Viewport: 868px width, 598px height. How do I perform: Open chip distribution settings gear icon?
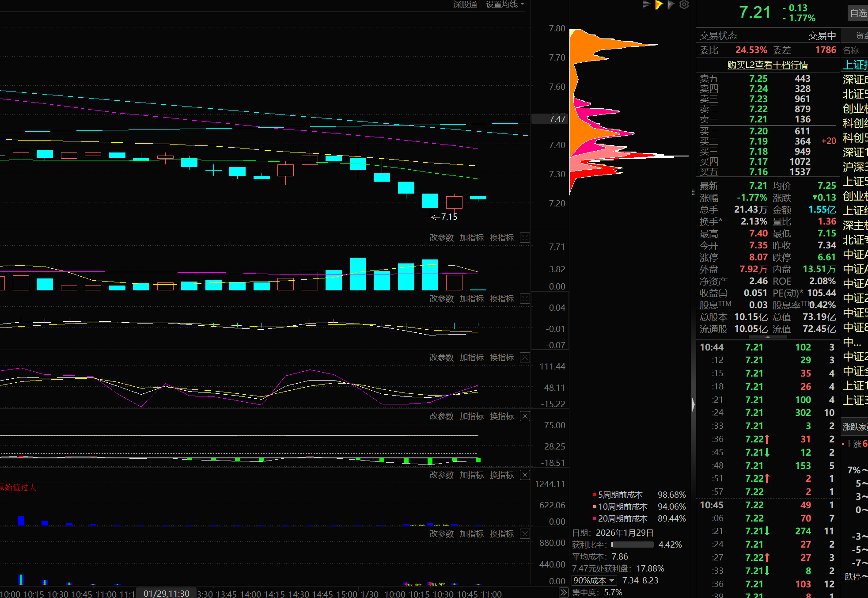coord(684,5)
